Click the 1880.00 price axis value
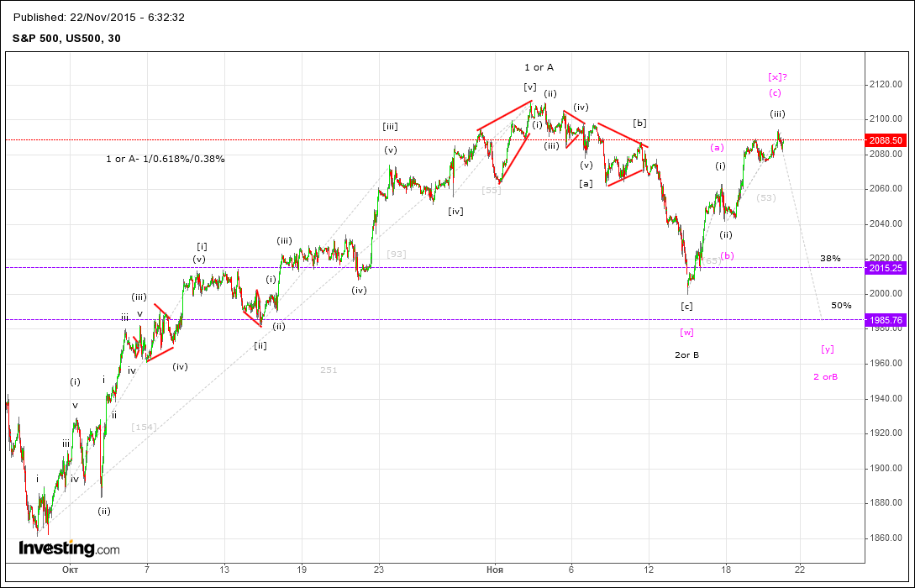 pyautogui.click(x=886, y=503)
